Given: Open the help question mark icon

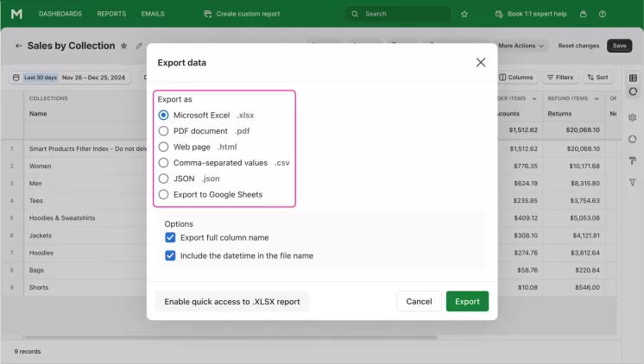Looking at the screenshot, I should coord(602,14).
